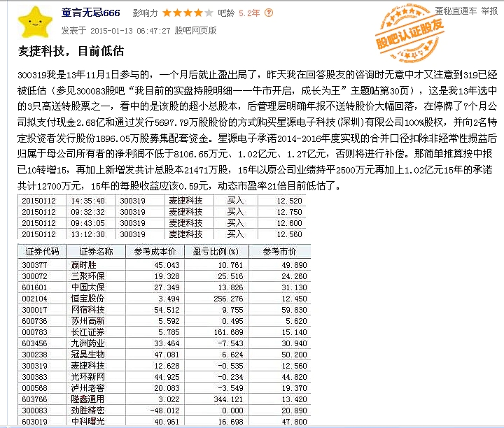
Task: Click stock name 中国太保
Action: [87, 287]
